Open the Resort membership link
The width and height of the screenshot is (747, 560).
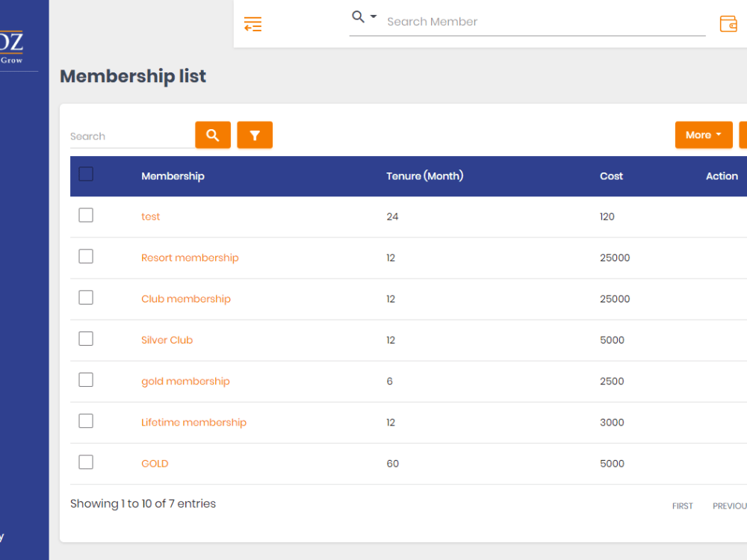pyautogui.click(x=190, y=258)
